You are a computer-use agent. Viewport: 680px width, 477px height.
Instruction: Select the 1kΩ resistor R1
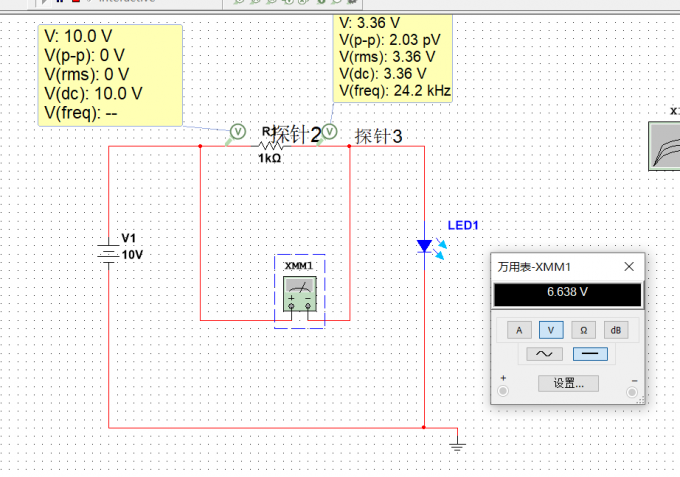coord(270,146)
